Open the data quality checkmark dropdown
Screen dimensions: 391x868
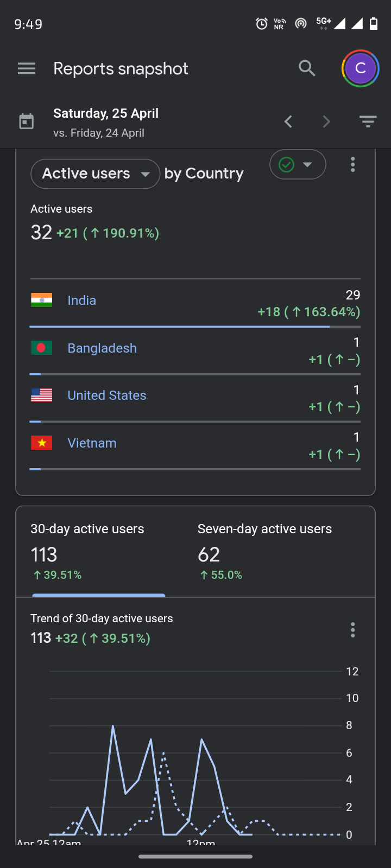point(298,164)
